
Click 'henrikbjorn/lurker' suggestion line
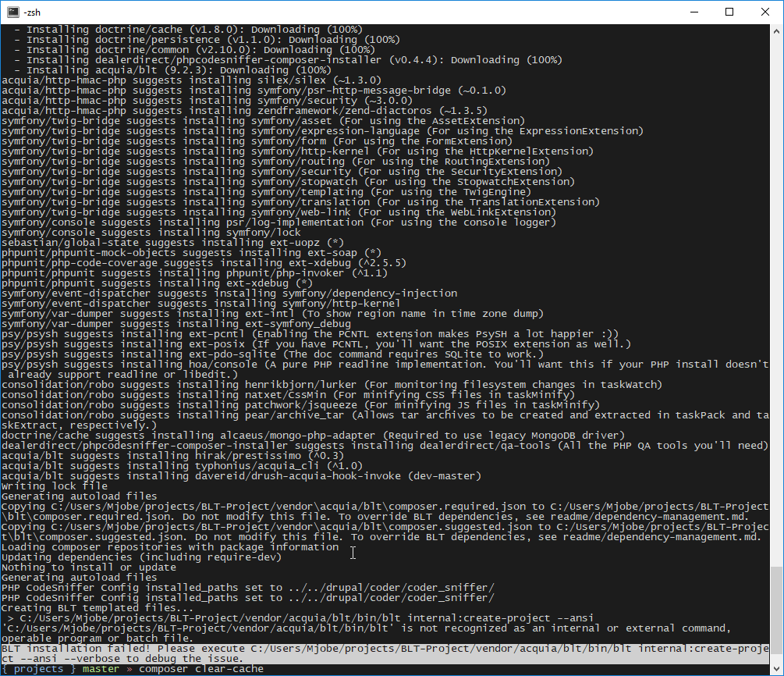332,385
